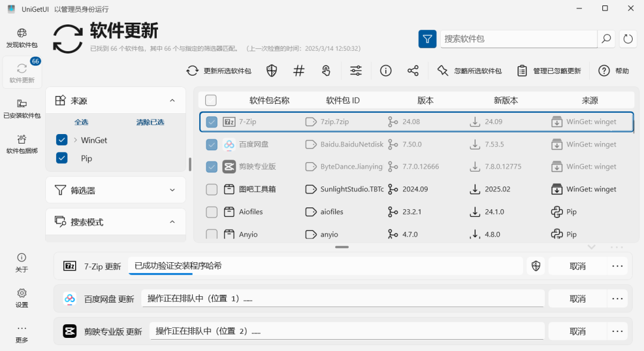Click the 百度网盘 icon in the list

point(229,144)
